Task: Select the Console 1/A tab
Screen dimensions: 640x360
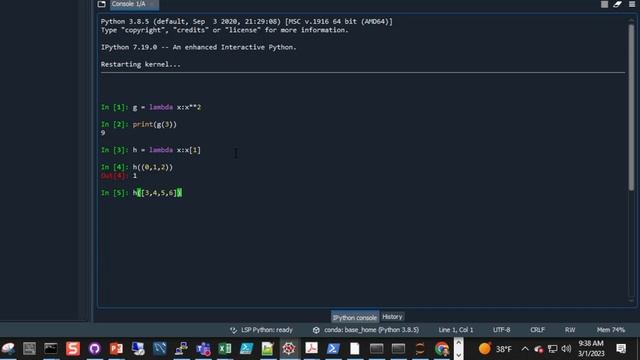Action: pyautogui.click(x=133, y=4)
